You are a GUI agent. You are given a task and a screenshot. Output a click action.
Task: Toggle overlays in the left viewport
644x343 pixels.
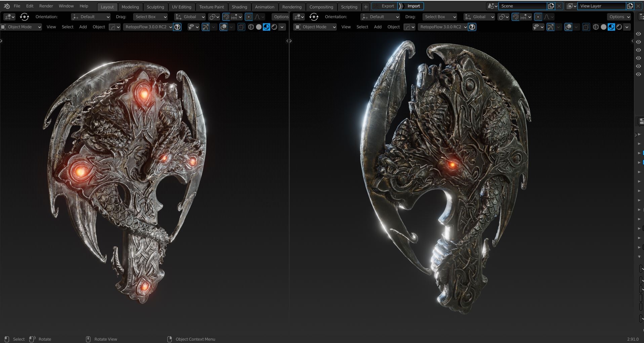pos(224,27)
